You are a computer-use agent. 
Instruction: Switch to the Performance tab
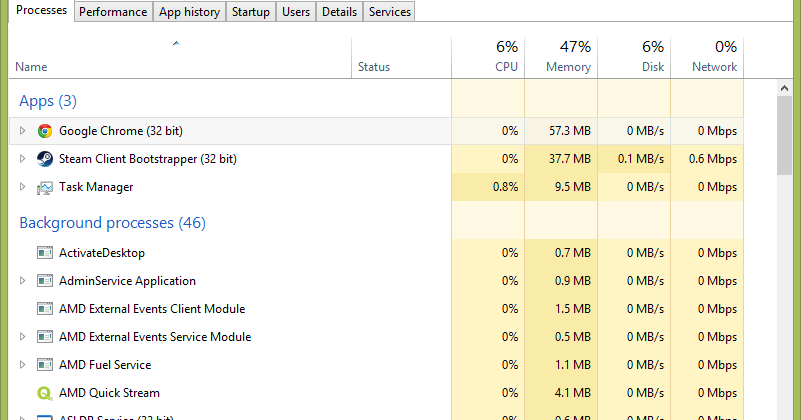114,12
